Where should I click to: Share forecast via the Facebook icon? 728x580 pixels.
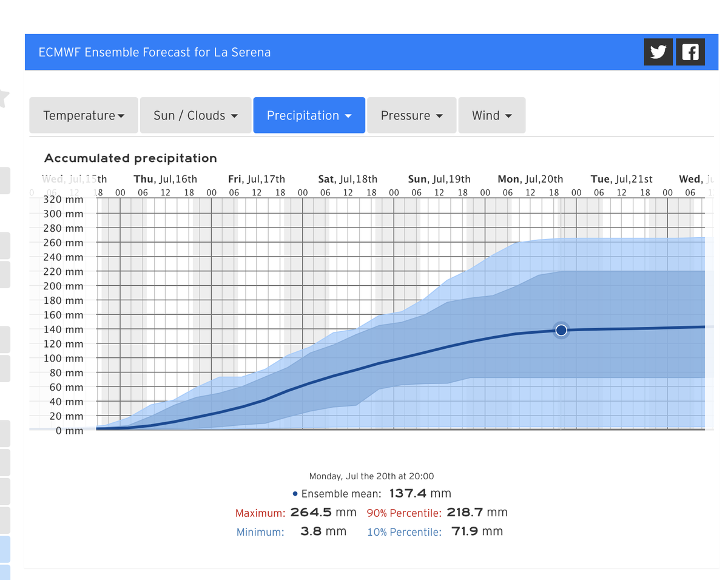coord(690,52)
